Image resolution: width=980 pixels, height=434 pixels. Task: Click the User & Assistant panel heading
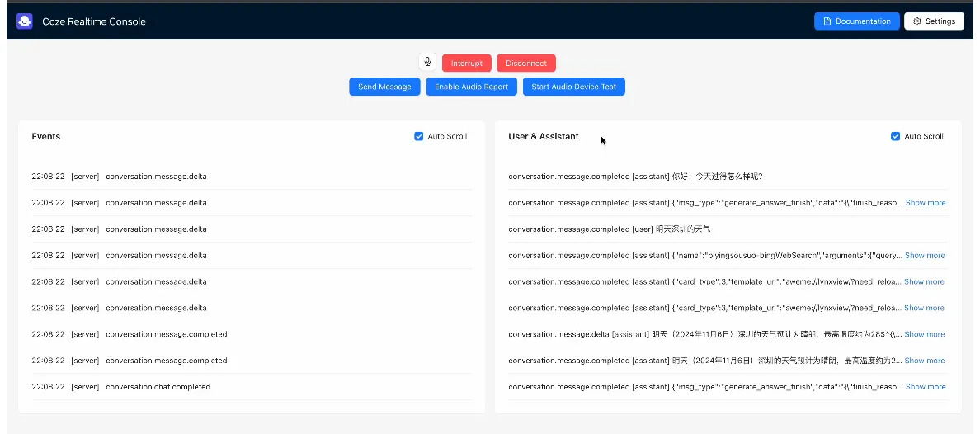(544, 136)
